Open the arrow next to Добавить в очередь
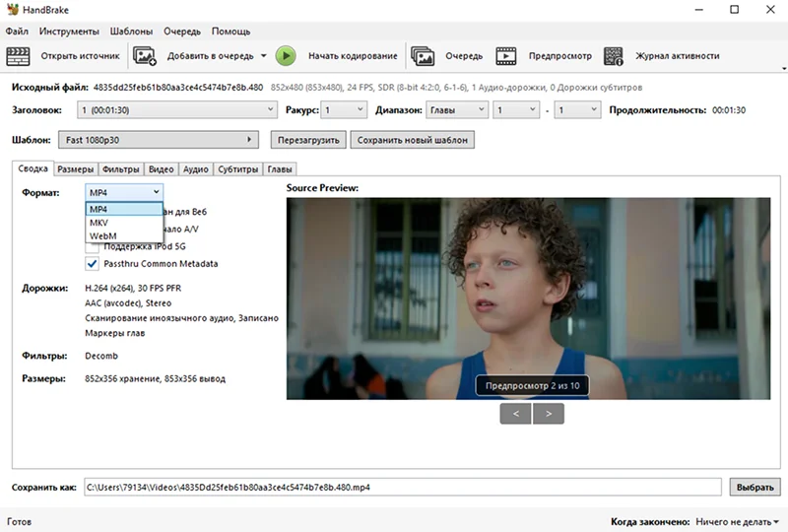Viewport: 788px width, 532px height. pos(263,56)
